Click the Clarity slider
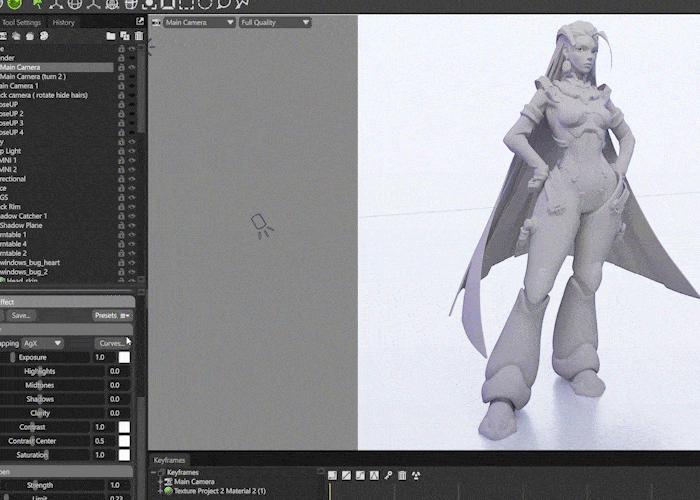700x500 pixels. [52, 413]
